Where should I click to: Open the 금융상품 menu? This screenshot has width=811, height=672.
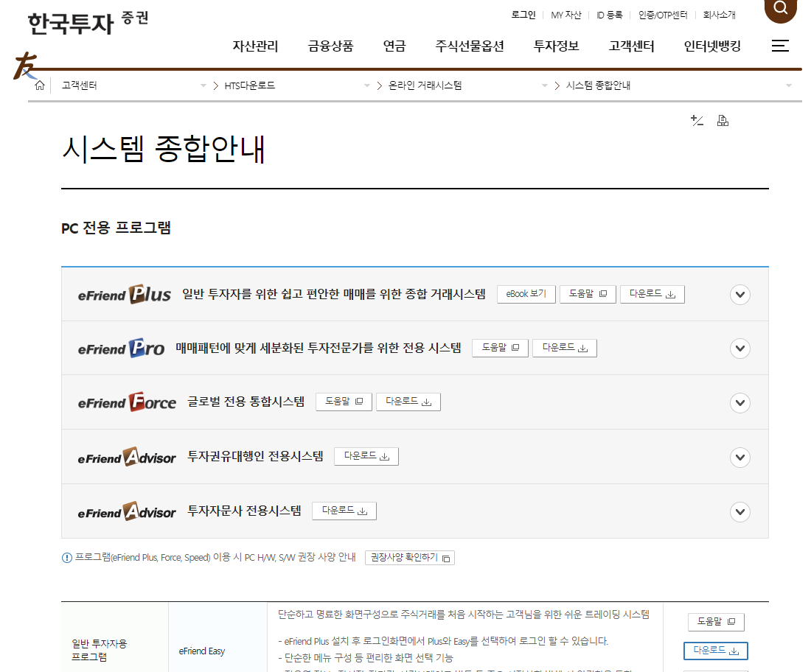(330, 46)
